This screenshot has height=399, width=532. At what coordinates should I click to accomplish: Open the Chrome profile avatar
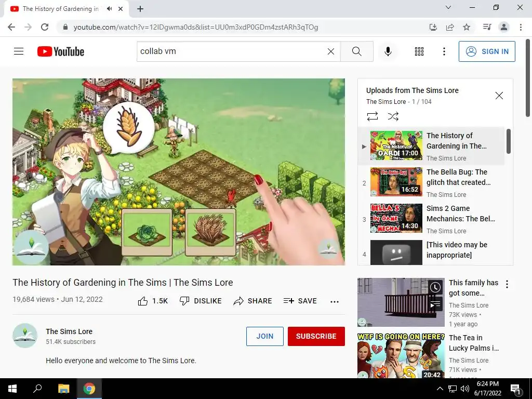[504, 27]
